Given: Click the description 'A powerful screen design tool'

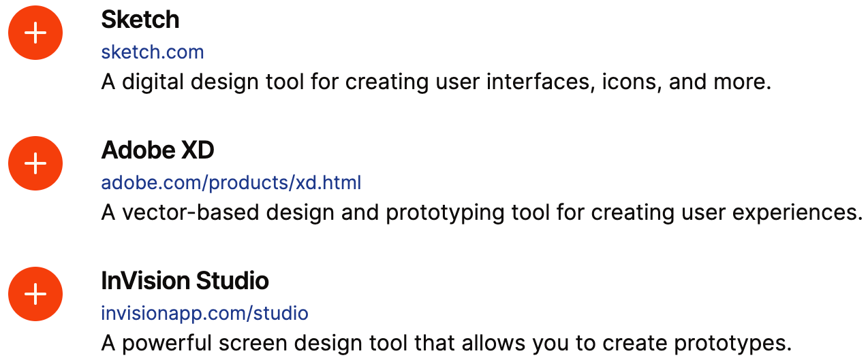Looking at the screenshot, I should click(x=446, y=344).
